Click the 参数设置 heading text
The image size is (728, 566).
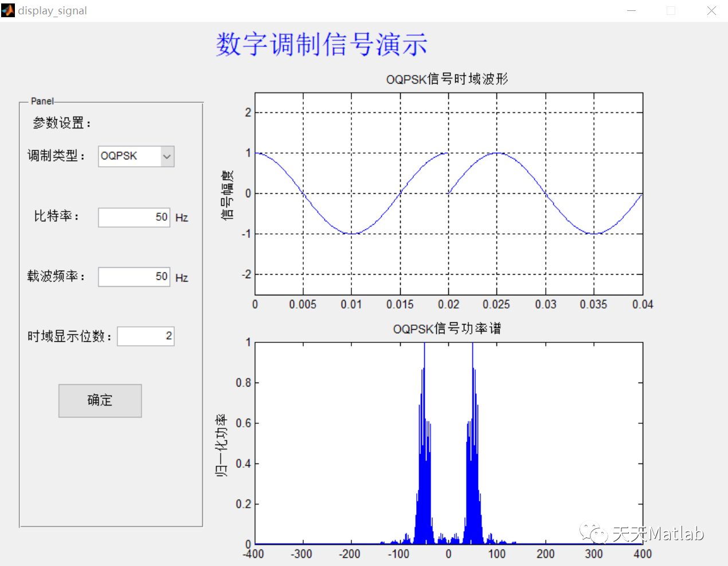click(60, 123)
